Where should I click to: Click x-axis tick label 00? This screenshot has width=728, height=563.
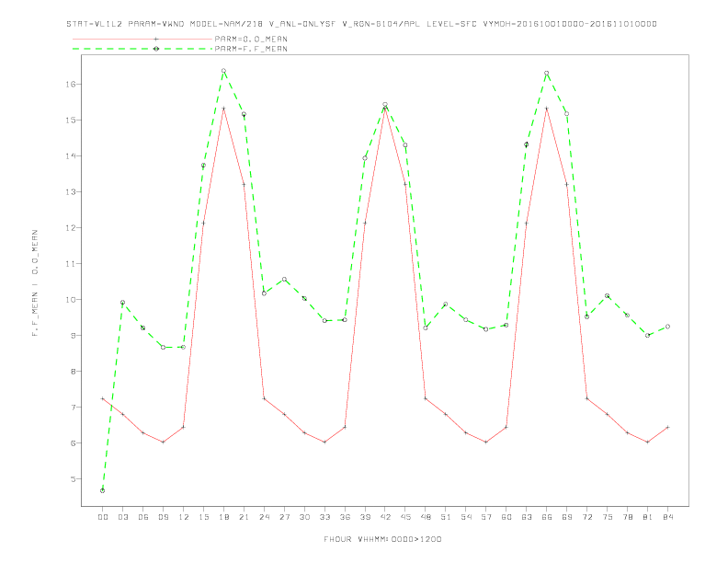[103, 517]
